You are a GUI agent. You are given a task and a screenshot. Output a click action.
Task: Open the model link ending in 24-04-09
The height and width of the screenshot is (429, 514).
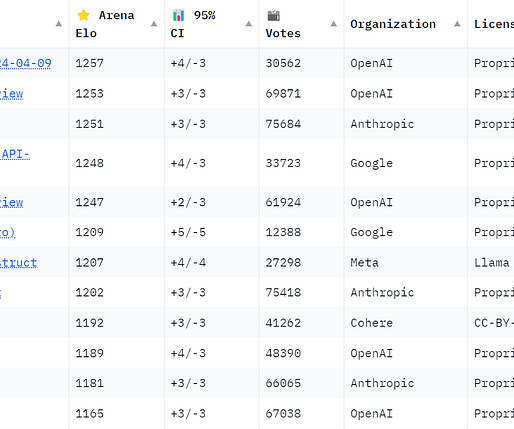pos(26,63)
